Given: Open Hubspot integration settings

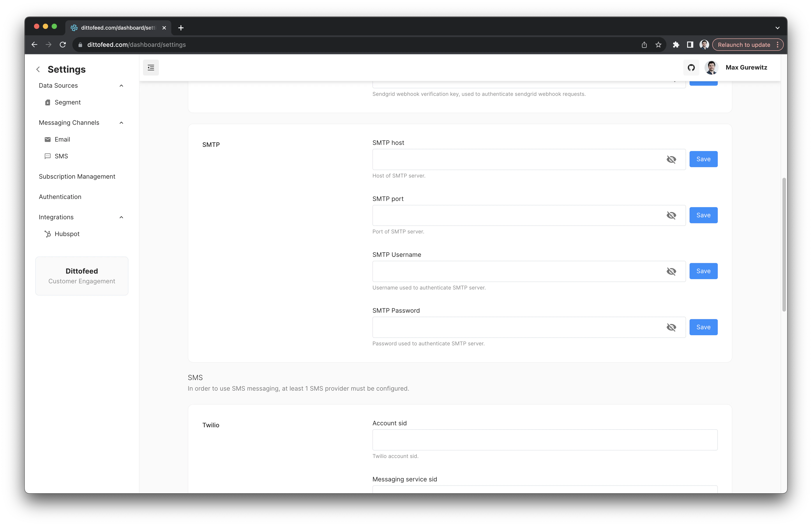Looking at the screenshot, I should (67, 234).
